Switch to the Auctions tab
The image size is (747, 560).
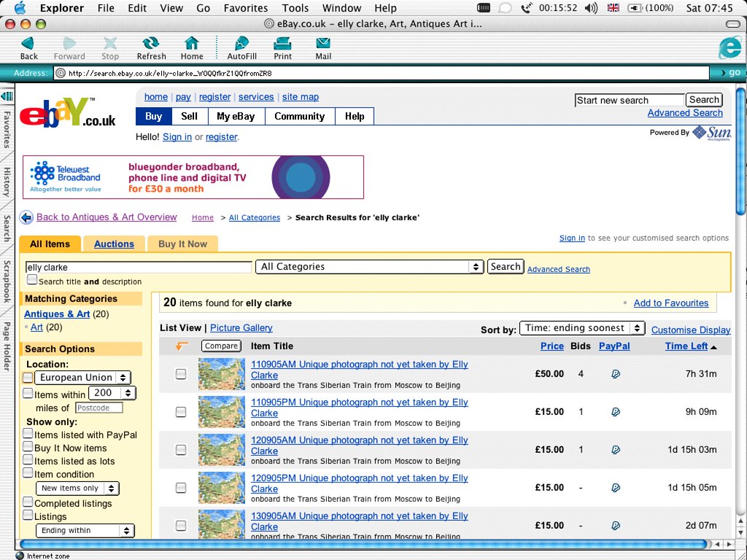pos(114,244)
